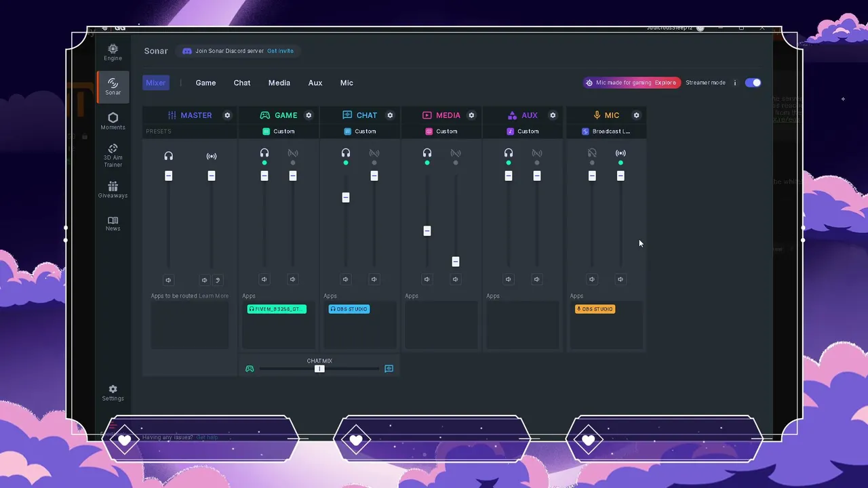Mute the AUX stream fader

coord(537,279)
